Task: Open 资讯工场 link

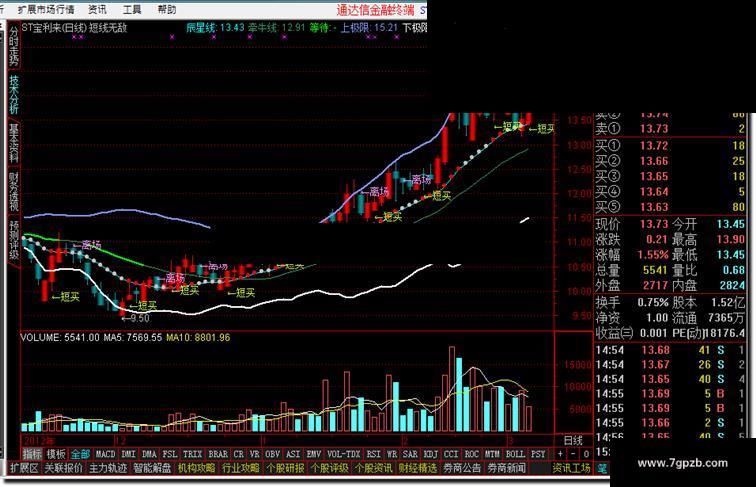Action: [x=571, y=468]
